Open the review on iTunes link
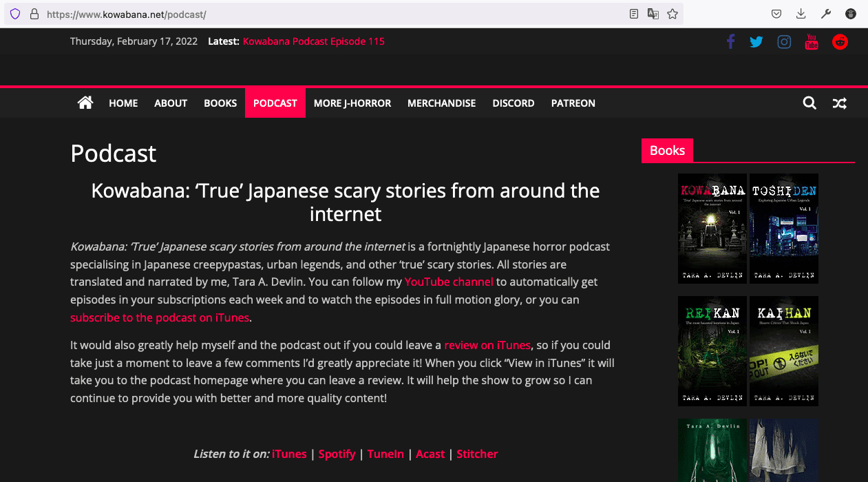Screen dimensions: 868x482 point(487,345)
